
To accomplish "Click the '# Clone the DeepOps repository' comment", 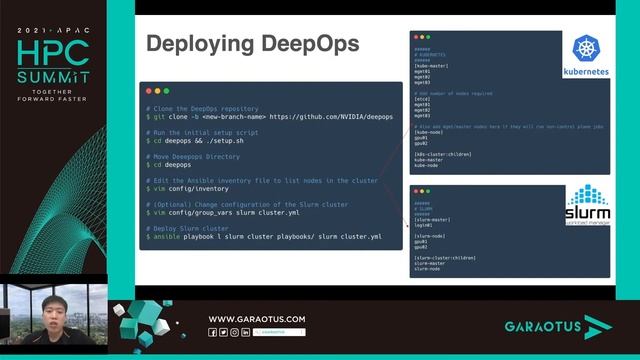I will pyautogui.click(x=202, y=109).
